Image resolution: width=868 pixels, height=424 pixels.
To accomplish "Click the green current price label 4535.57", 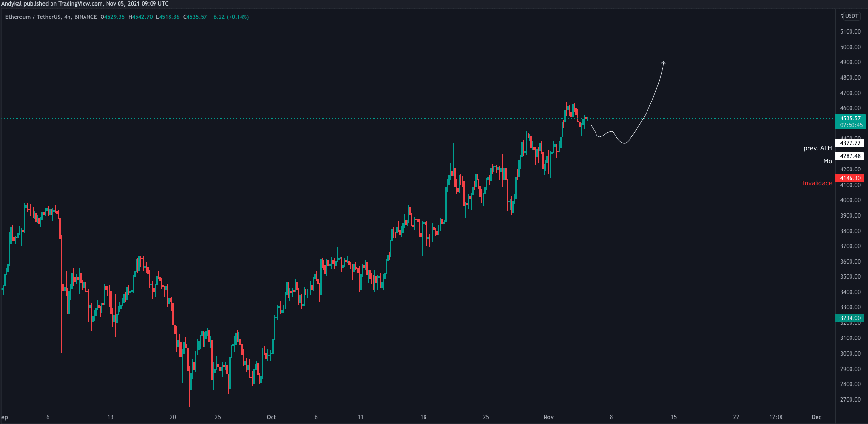I will tap(850, 119).
